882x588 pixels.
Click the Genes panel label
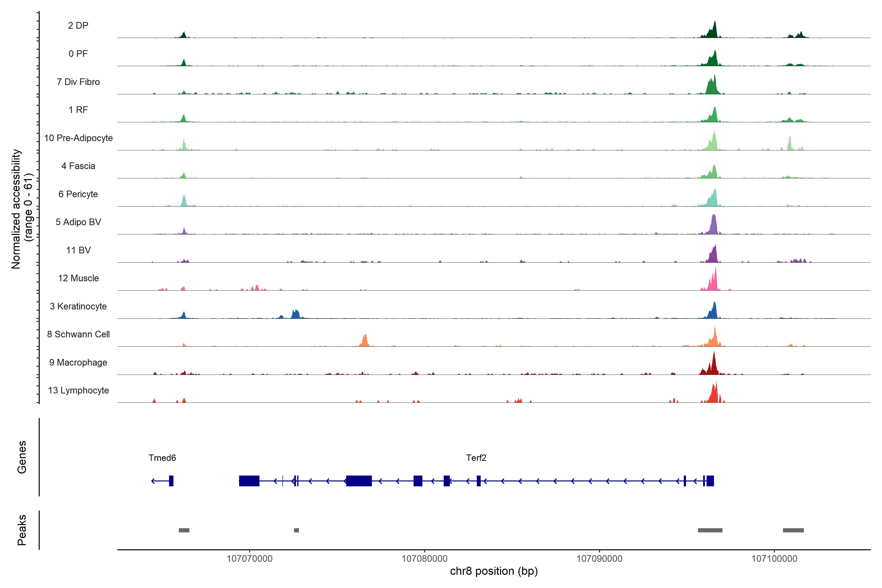(x=22, y=457)
